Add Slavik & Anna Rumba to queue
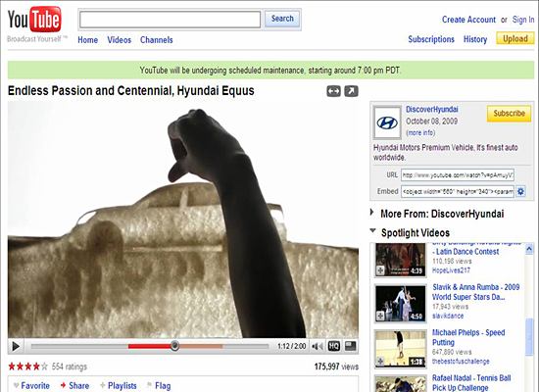This screenshot has height=392, width=539. coord(380,316)
